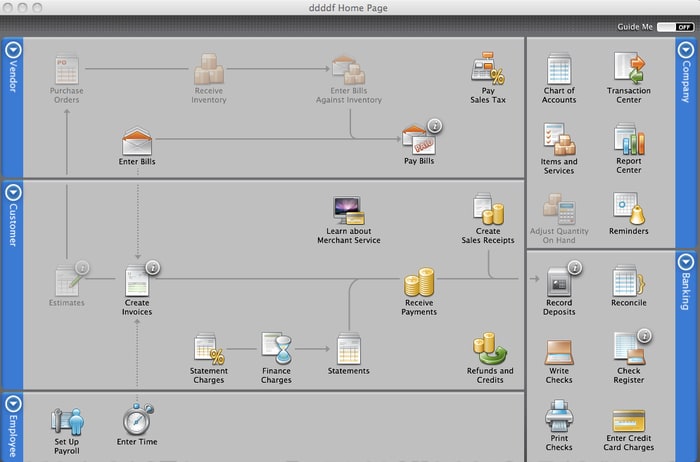Select the Receive Payments coins icon
The image size is (700, 462).
point(419,282)
